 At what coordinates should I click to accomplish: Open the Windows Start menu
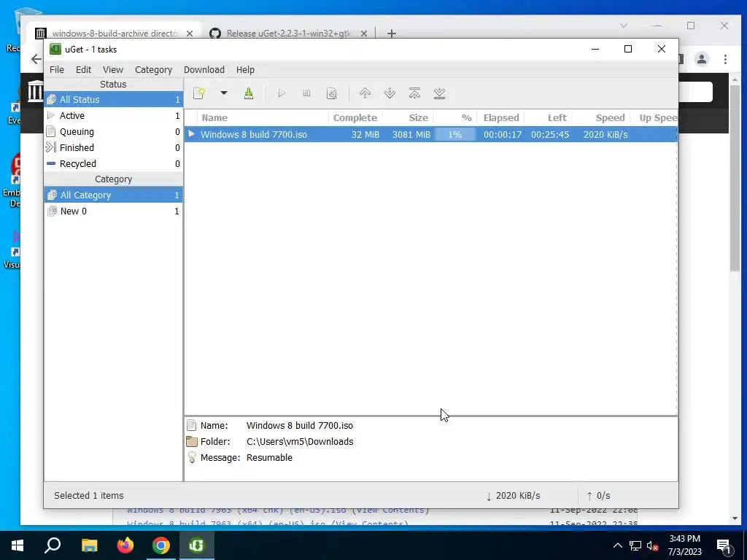pyautogui.click(x=18, y=545)
